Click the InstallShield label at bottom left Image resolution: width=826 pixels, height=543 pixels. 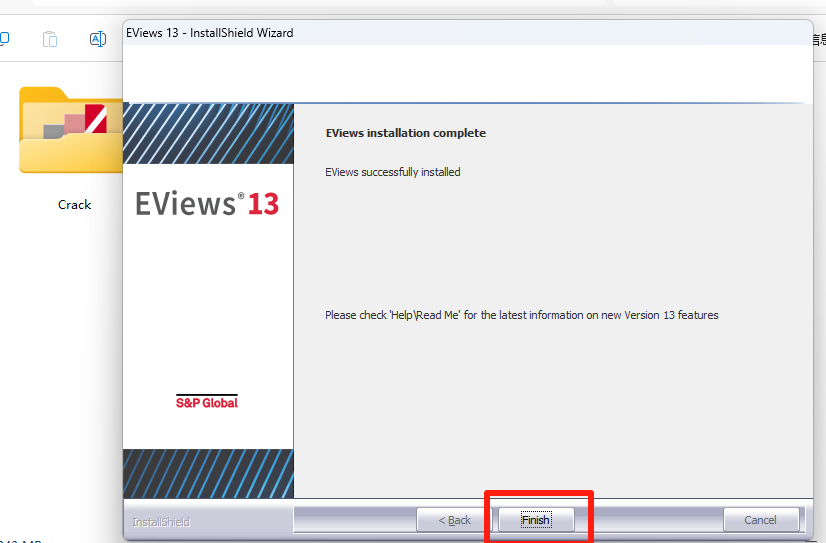(161, 521)
